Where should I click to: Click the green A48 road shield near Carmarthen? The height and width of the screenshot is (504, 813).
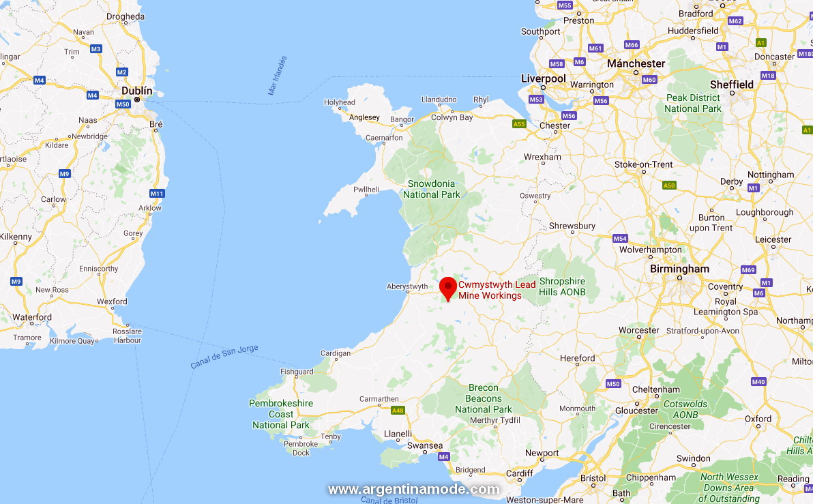[x=398, y=410]
